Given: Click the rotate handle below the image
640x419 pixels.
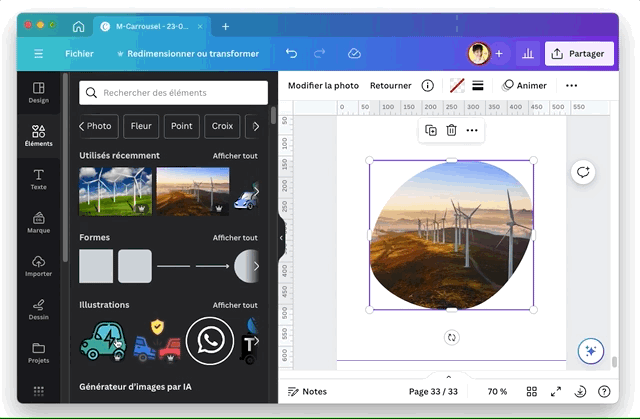Looking at the screenshot, I should [451, 337].
